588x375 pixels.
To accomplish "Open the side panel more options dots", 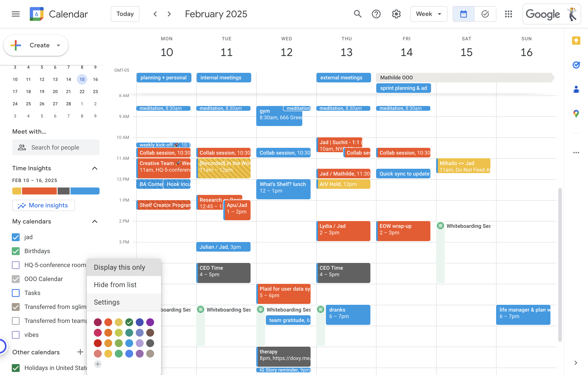I will click(x=576, y=152).
